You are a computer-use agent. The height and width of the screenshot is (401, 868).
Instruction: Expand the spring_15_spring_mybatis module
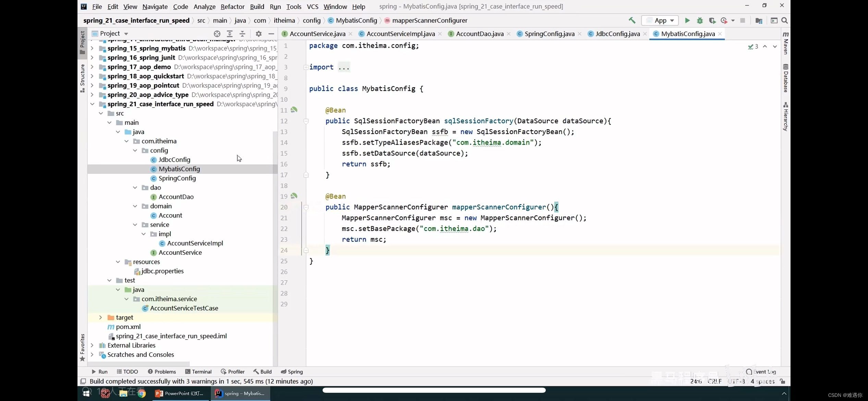[x=92, y=48]
